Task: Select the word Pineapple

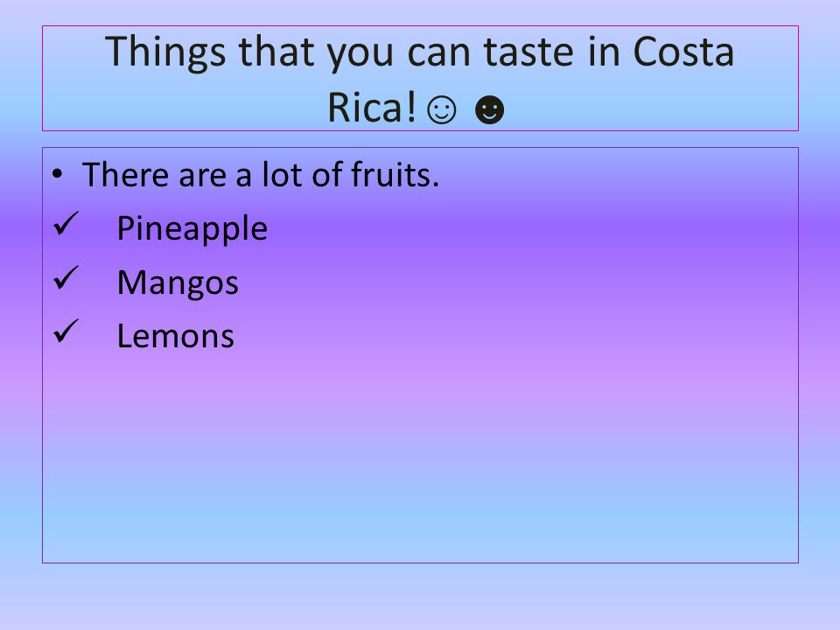Action: pyautogui.click(x=192, y=229)
